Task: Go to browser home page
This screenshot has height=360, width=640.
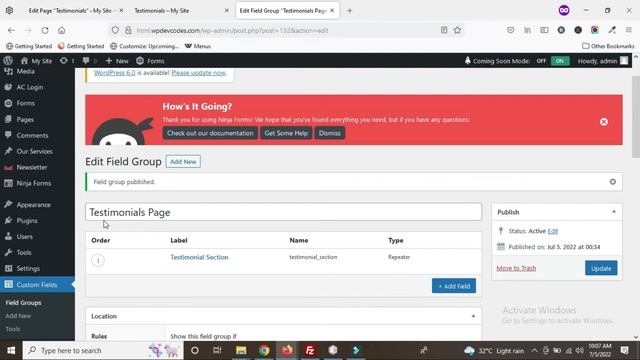Action: tap(61, 30)
